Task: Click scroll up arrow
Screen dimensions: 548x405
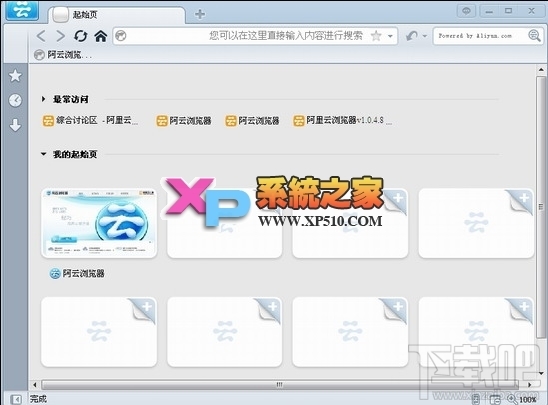Action: pyautogui.click(x=541, y=70)
